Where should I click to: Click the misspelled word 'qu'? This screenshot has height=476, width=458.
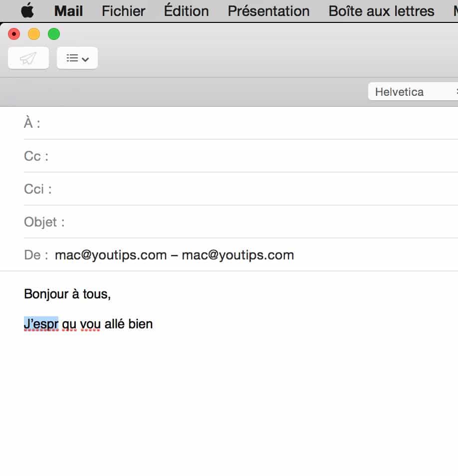tap(69, 324)
